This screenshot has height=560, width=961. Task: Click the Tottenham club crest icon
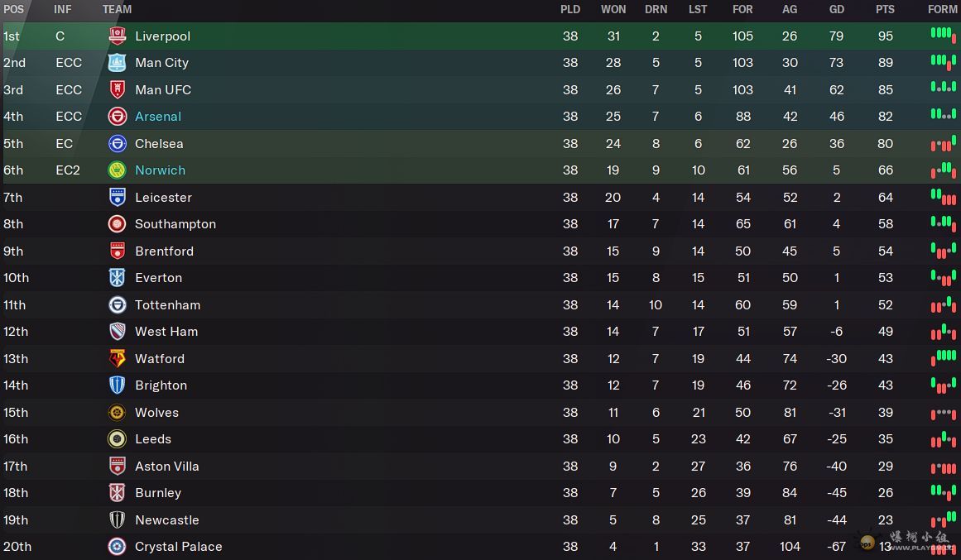click(x=118, y=305)
